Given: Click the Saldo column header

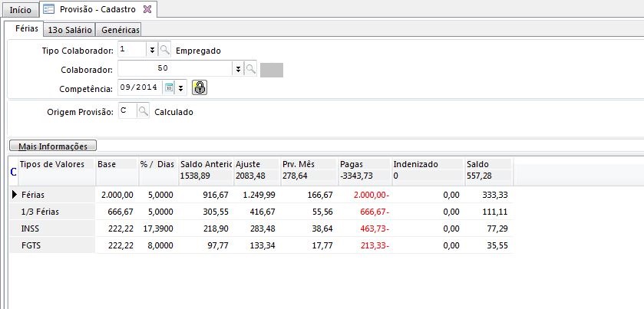Looking at the screenshot, I should coord(487,164).
